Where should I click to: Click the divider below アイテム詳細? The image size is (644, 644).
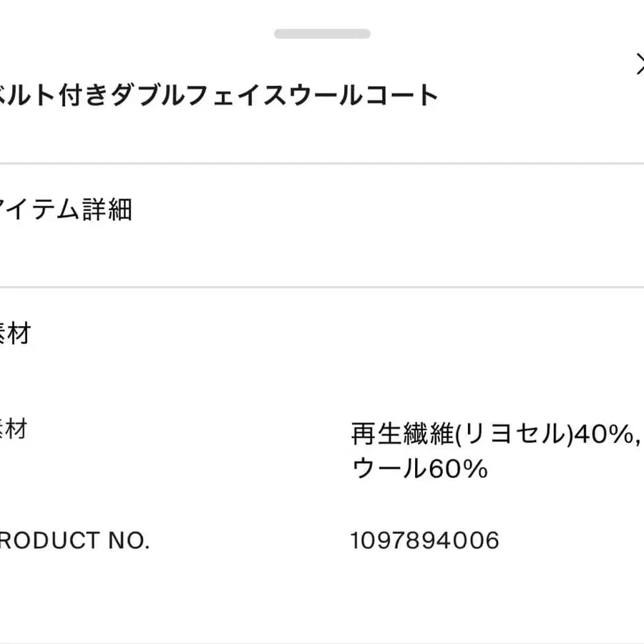coord(322,288)
